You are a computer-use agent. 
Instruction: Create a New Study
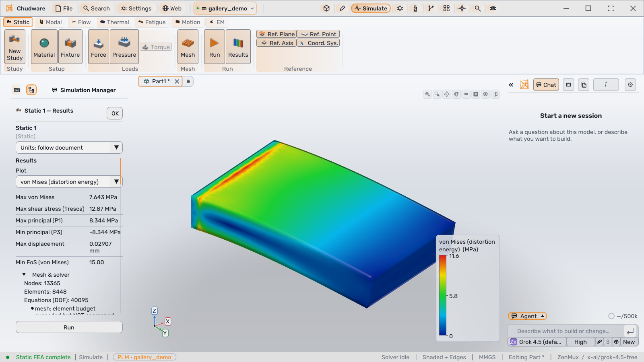click(x=15, y=47)
